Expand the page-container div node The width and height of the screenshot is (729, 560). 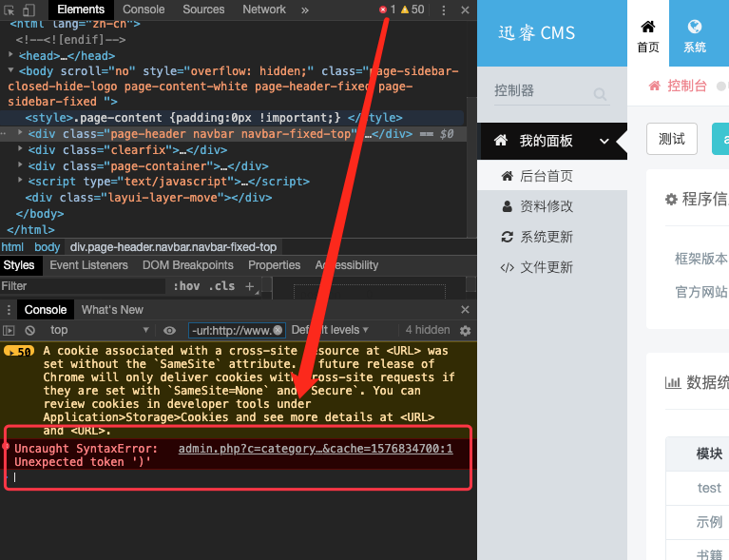click(x=20, y=164)
